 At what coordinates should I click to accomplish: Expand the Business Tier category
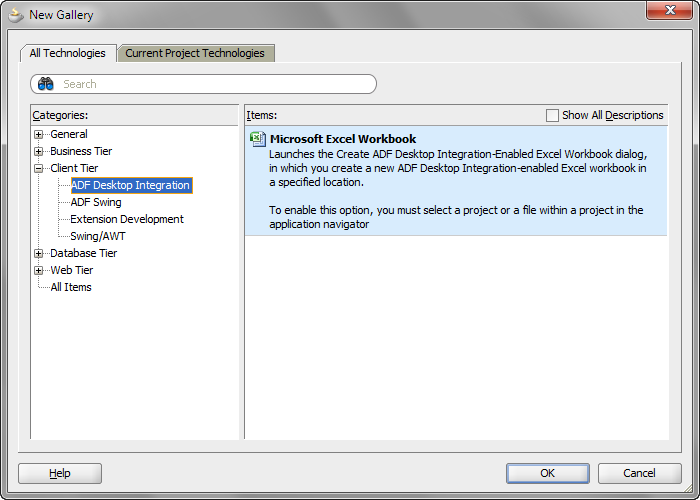click(x=39, y=151)
